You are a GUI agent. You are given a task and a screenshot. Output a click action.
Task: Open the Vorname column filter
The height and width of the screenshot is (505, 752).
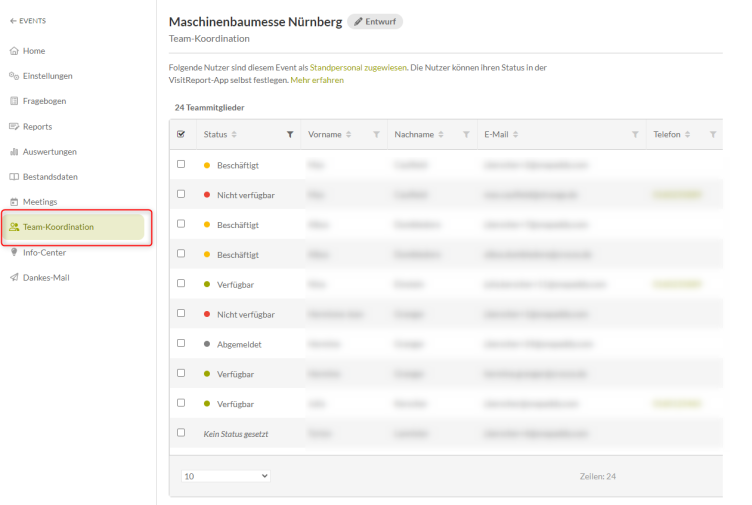coord(376,134)
